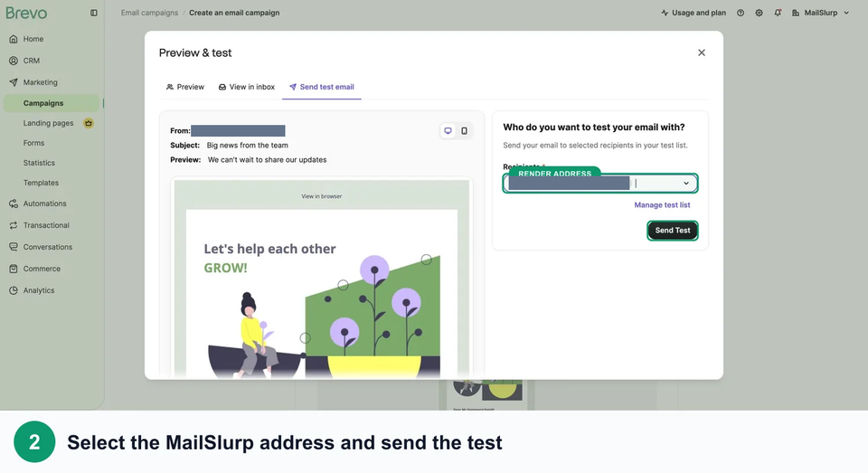868x473 pixels.
Task: Click the View in browser link
Action: coord(322,196)
